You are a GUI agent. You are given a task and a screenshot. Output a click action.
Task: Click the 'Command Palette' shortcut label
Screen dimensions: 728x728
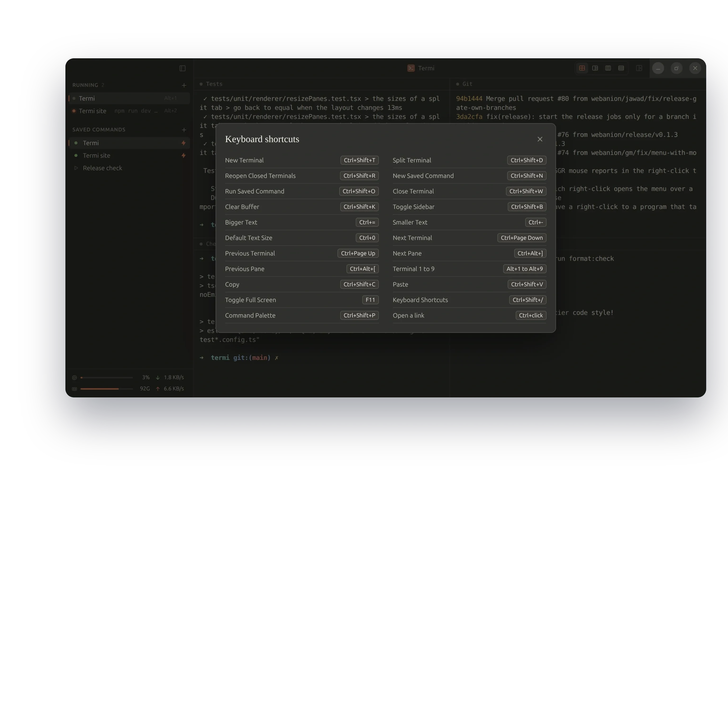pyautogui.click(x=250, y=315)
